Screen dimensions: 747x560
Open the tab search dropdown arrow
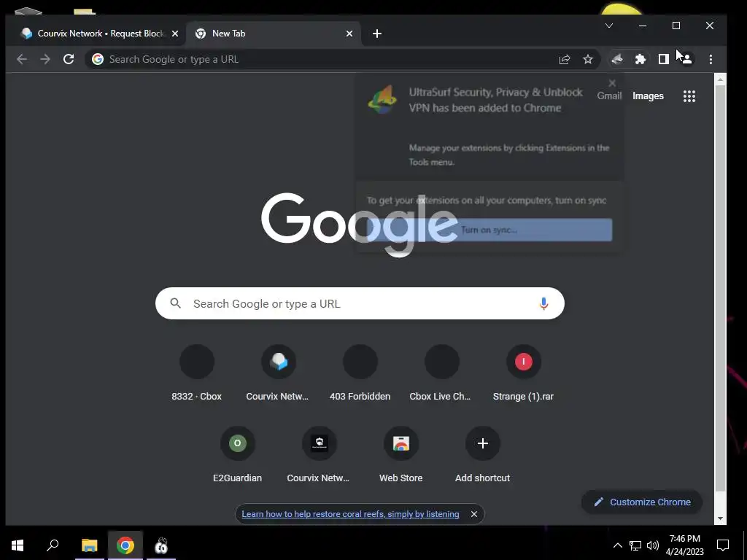609,26
